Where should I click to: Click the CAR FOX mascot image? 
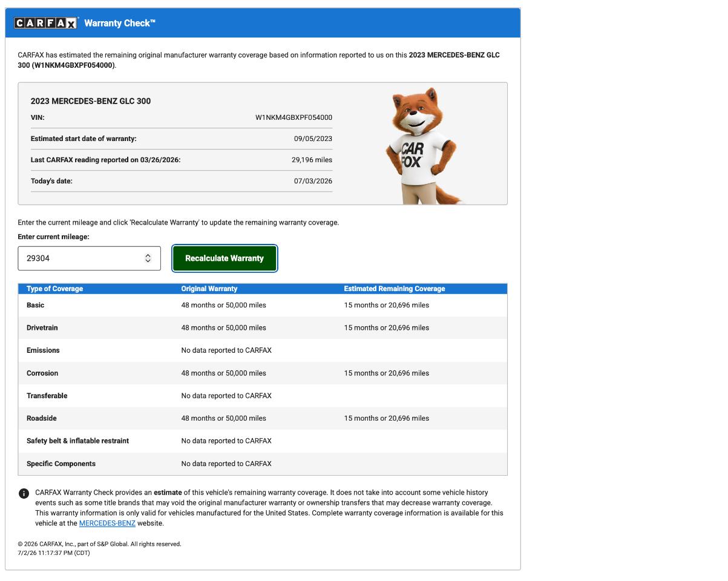[424, 146]
